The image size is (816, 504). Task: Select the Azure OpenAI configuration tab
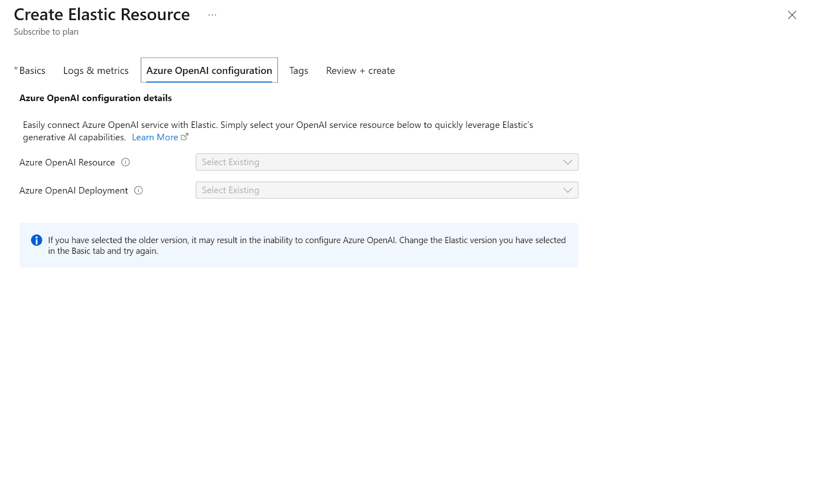pos(209,70)
